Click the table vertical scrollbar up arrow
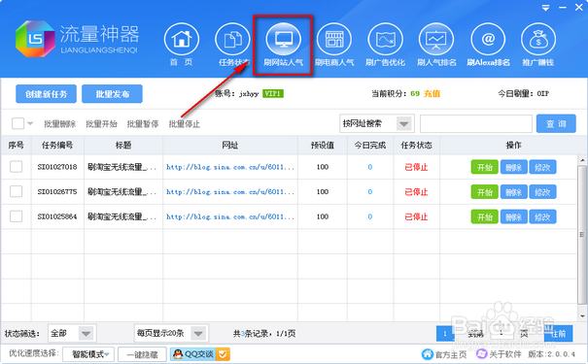588x364 pixels. click(x=582, y=160)
